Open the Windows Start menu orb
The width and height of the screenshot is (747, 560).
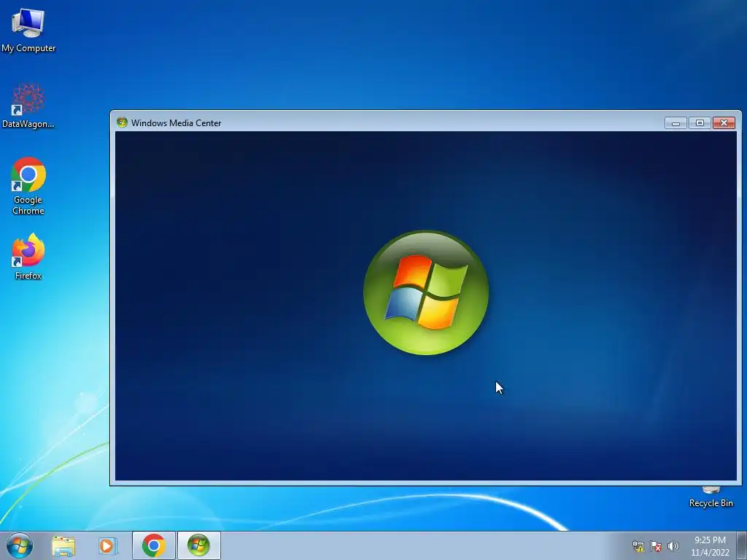click(x=20, y=545)
